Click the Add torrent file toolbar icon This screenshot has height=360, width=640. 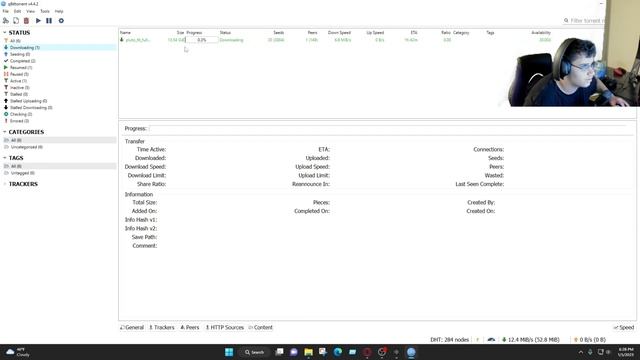click(x=16, y=20)
